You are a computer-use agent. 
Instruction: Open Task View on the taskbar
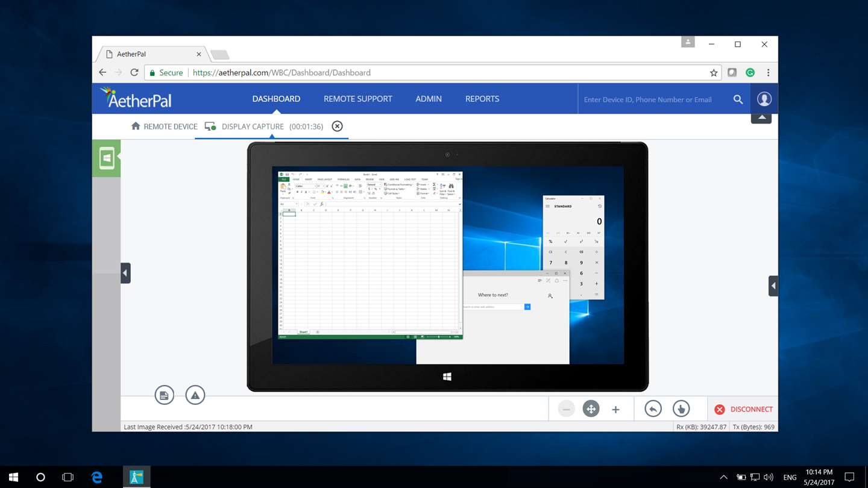pyautogui.click(x=68, y=477)
